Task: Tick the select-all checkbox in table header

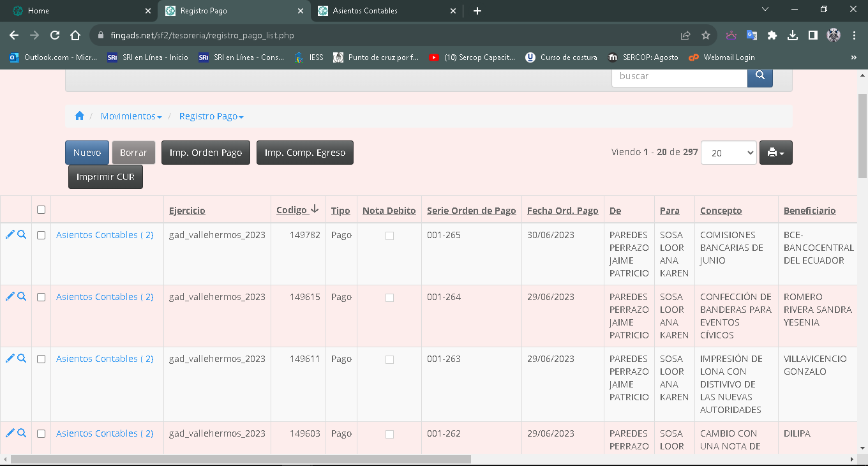Action: 41,210
